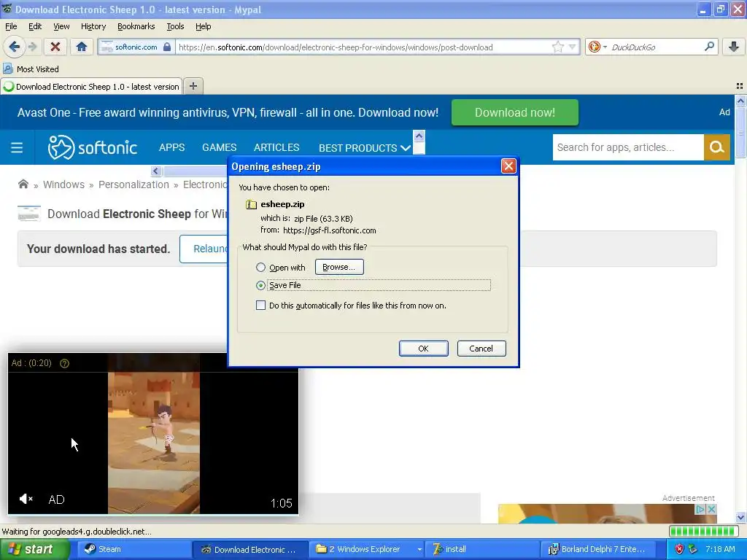Open the Start menu
Screen dimensions: 747x560
point(35,549)
